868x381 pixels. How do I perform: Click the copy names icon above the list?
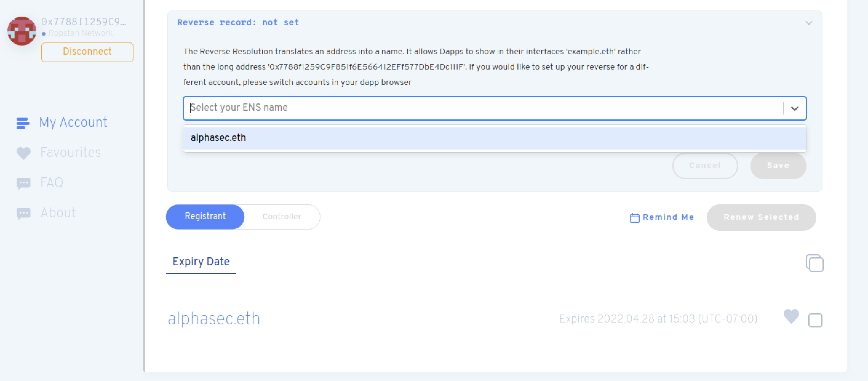(x=815, y=263)
